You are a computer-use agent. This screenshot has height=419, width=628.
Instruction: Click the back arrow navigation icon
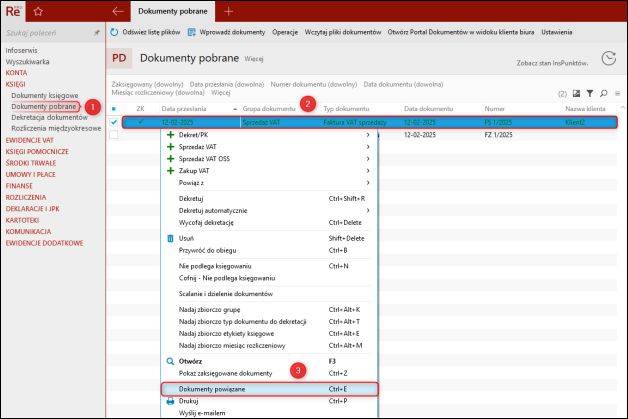[118, 10]
